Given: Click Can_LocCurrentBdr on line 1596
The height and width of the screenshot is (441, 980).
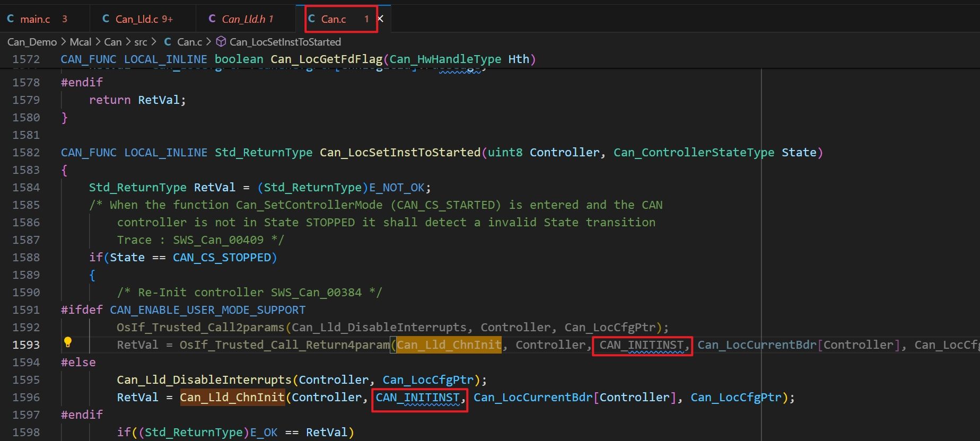Looking at the screenshot, I should [x=533, y=397].
